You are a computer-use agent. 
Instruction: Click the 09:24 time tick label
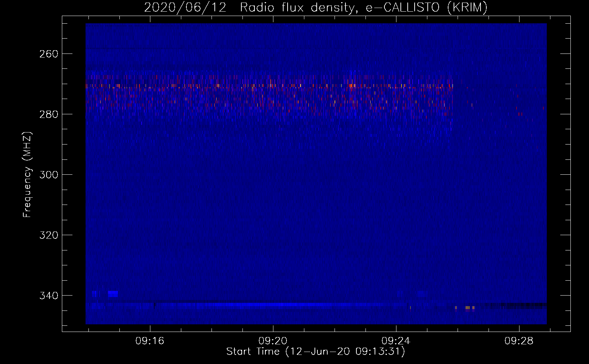point(396,341)
